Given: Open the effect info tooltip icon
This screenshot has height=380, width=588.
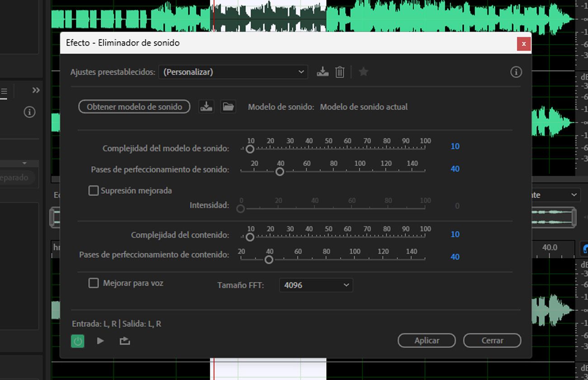Looking at the screenshot, I should [x=516, y=71].
